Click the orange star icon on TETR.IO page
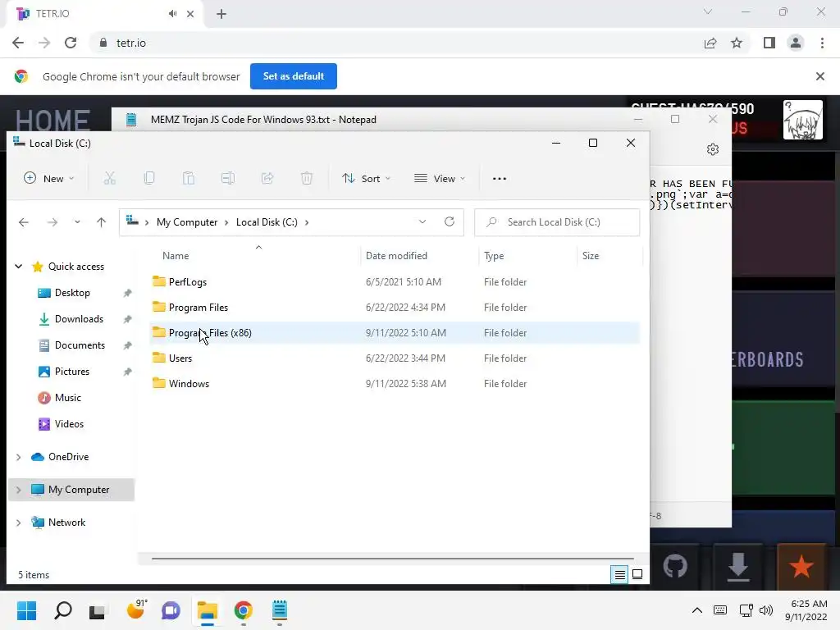 pos(801,566)
